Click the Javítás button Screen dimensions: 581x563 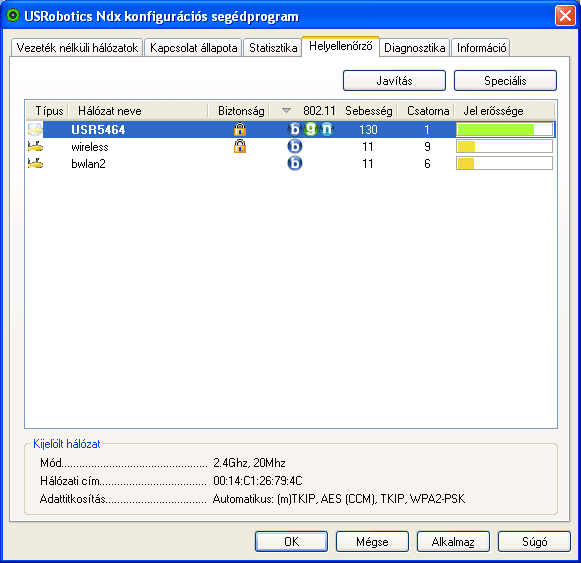click(x=394, y=80)
